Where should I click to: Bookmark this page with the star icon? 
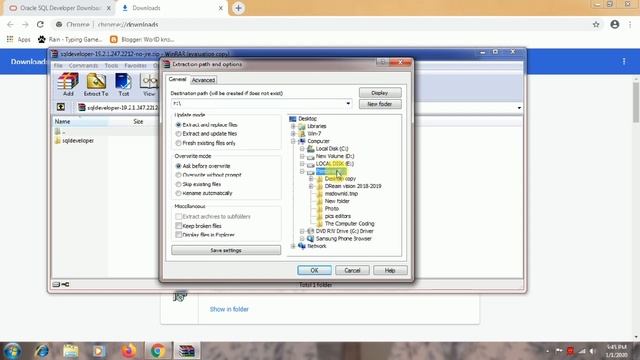click(x=596, y=24)
